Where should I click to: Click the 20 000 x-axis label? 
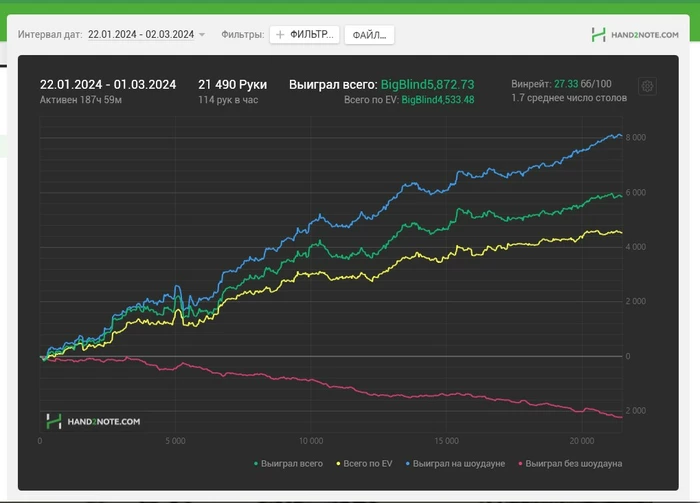582,441
